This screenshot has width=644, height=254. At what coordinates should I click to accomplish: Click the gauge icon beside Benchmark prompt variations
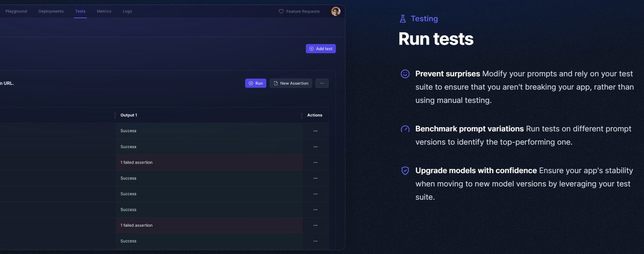pyautogui.click(x=405, y=129)
